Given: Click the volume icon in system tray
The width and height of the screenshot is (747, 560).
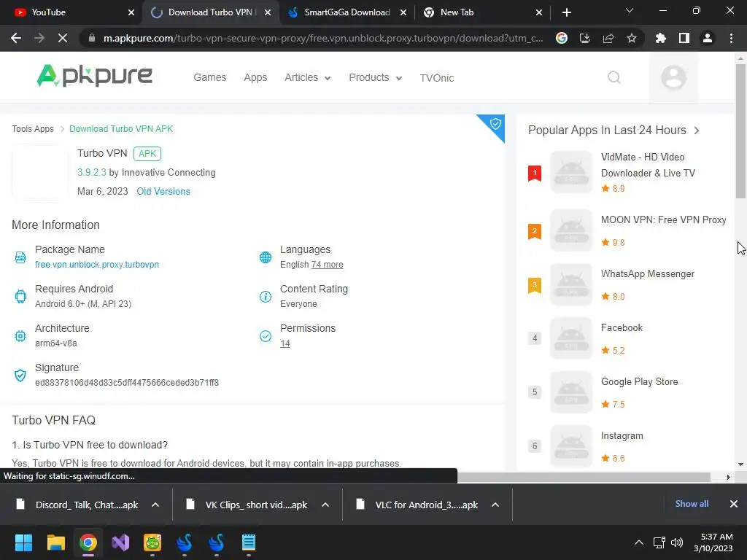Looking at the screenshot, I should click(x=676, y=542).
